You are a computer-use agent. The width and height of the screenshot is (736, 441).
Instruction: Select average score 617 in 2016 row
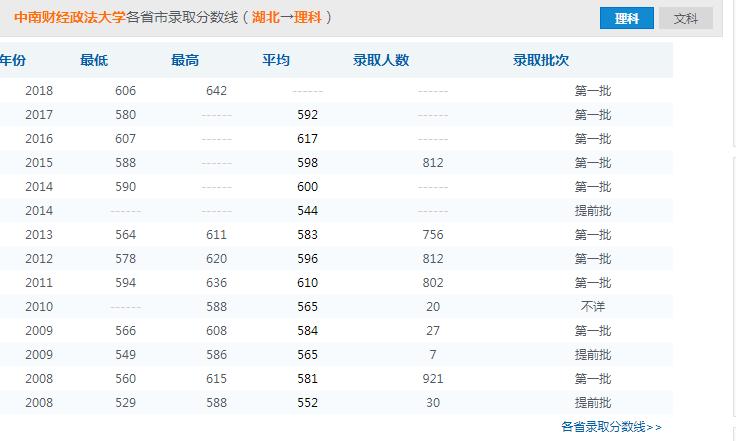[307, 138]
